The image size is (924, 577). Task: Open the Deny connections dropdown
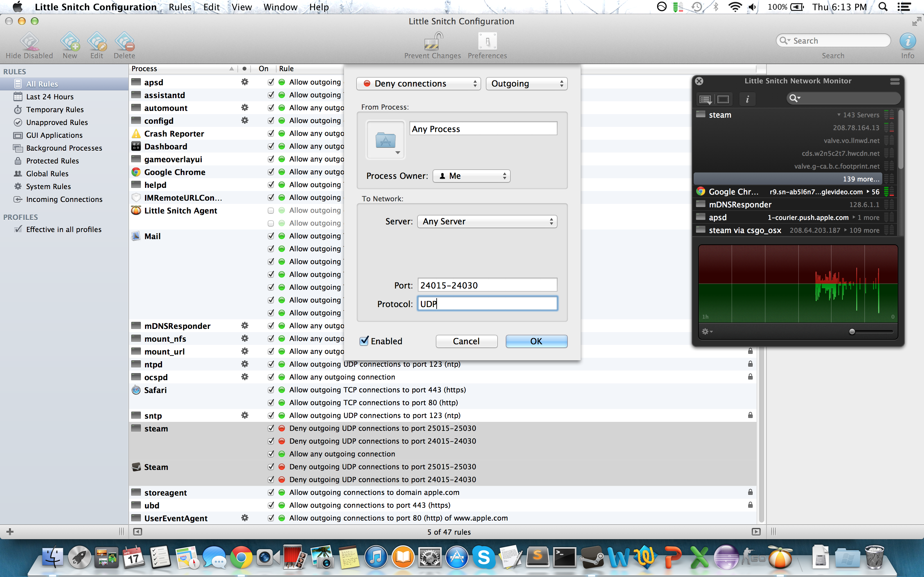pyautogui.click(x=418, y=84)
